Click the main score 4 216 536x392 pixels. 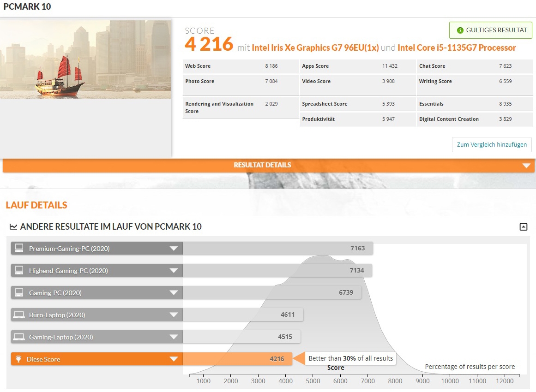point(209,44)
